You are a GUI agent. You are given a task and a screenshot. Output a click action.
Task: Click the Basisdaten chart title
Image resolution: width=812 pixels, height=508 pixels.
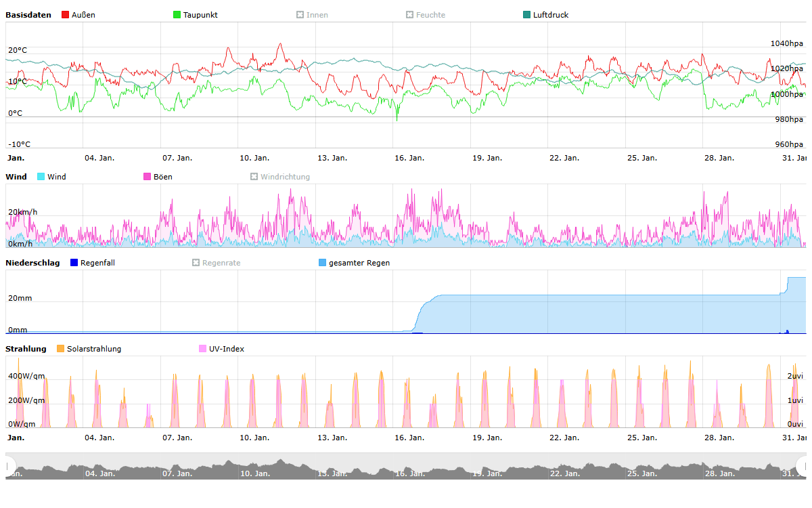click(x=28, y=15)
